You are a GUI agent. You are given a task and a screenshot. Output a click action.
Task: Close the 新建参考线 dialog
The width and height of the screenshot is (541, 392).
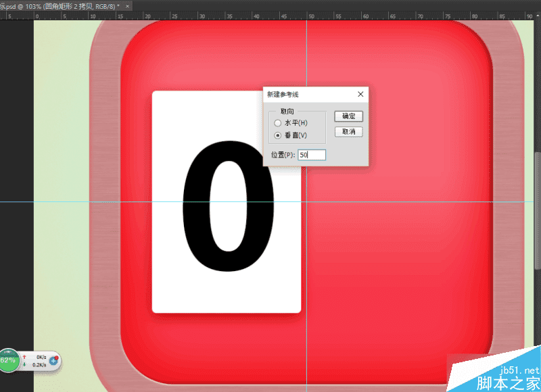(360, 94)
